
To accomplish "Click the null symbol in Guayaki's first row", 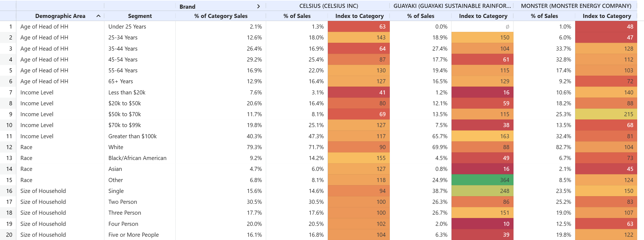I will pos(507,27).
